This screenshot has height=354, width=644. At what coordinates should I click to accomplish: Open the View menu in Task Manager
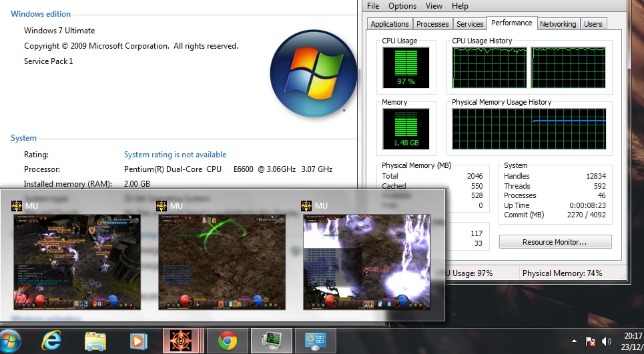pyautogui.click(x=434, y=6)
